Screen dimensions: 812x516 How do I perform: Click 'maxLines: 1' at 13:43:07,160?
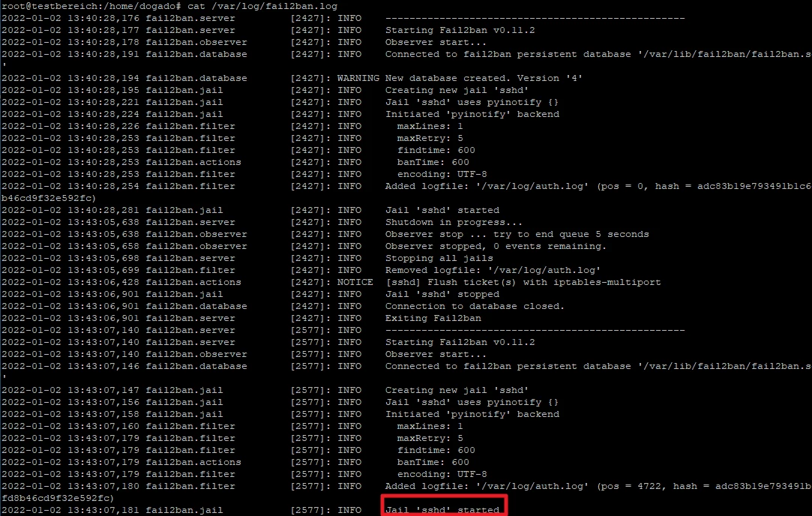click(x=430, y=426)
